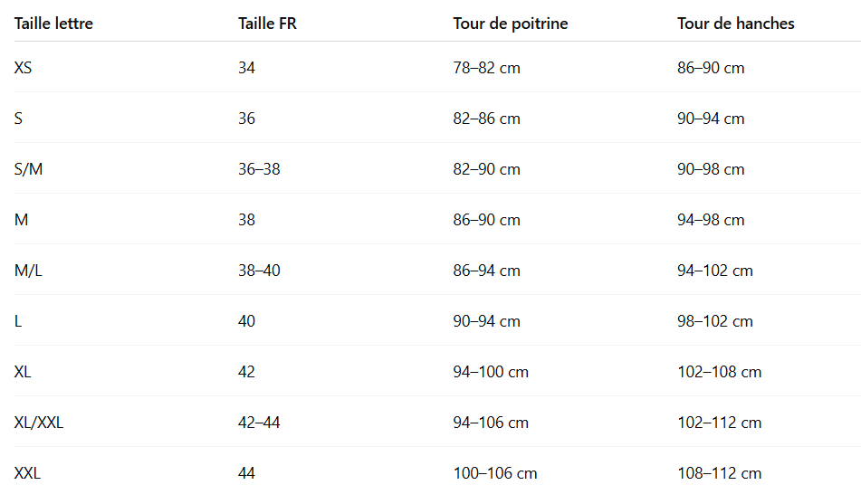Select the XS size letter cell
Viewport: 861px width, 504px height.
[24, 68]
